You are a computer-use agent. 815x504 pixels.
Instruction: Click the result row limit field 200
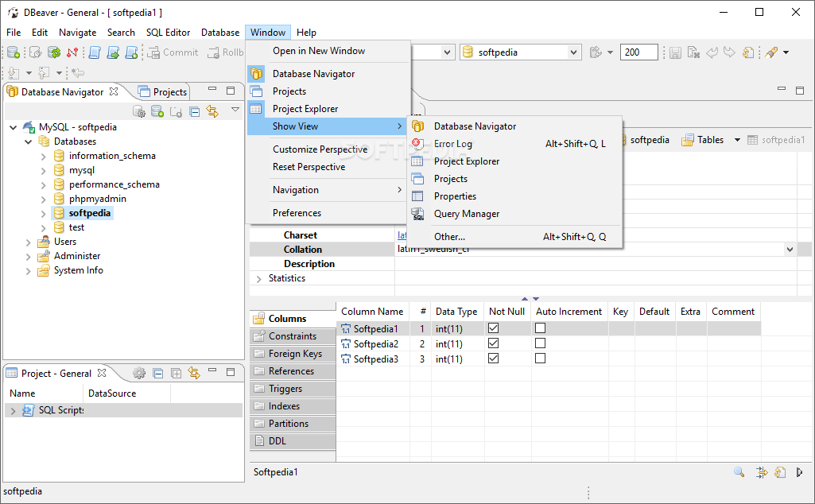pos(638,52)
